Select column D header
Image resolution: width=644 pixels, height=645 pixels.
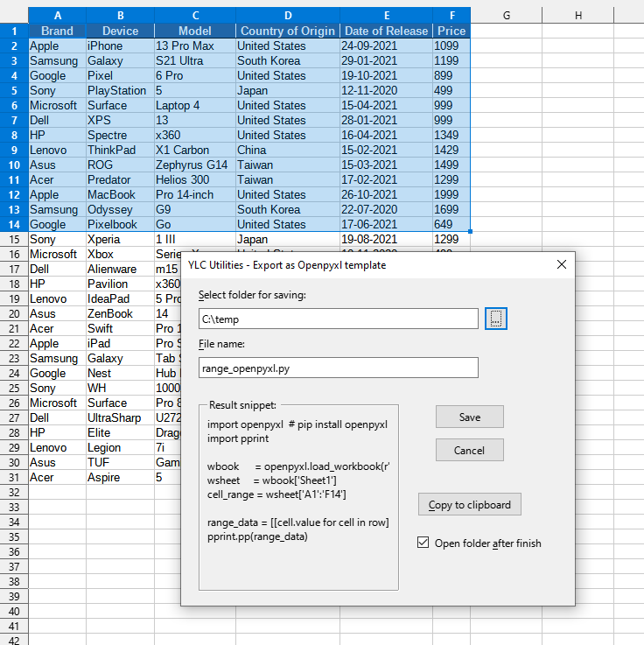pyautogui.click(x=288, y=15)
